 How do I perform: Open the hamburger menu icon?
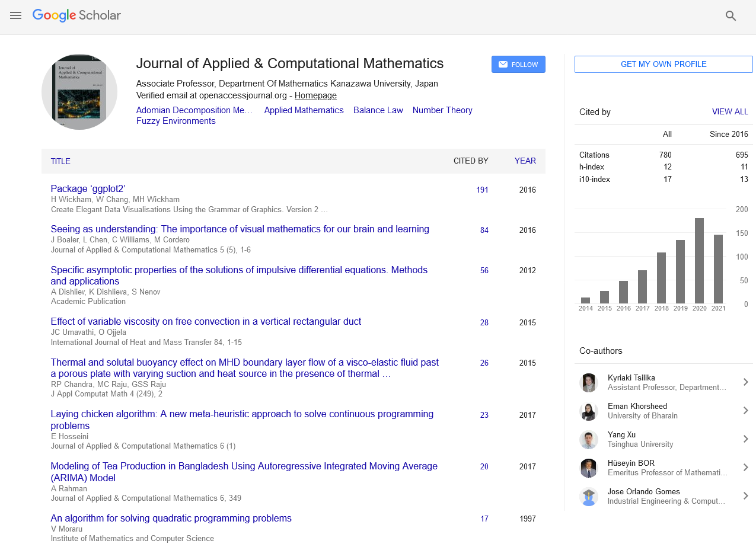(x=16, y=15)
